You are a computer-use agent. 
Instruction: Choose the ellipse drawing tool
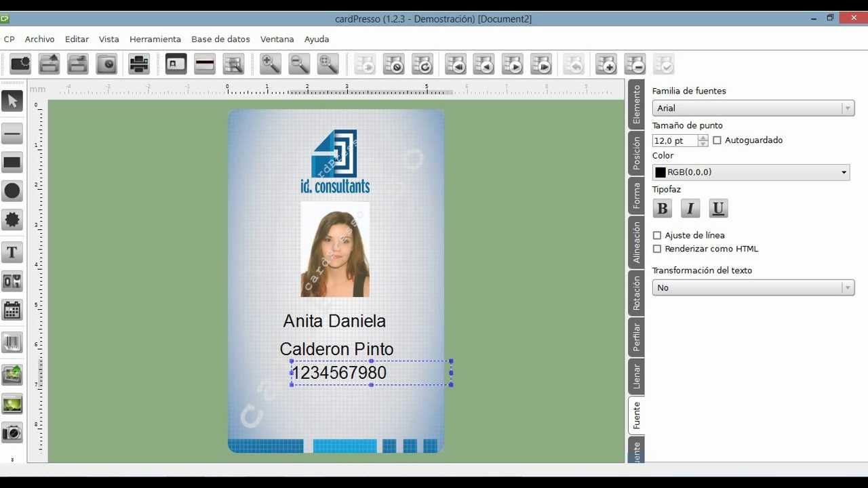click(12, 191)
